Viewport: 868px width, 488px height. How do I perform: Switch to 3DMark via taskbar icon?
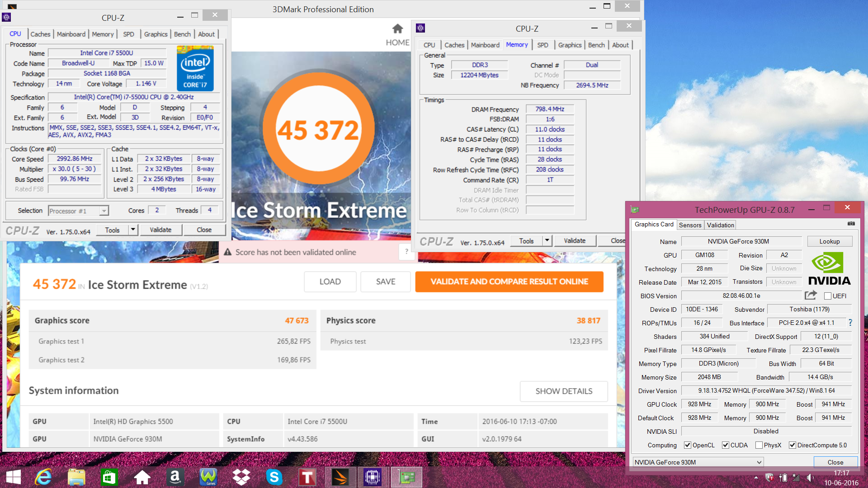pos(340,477)
